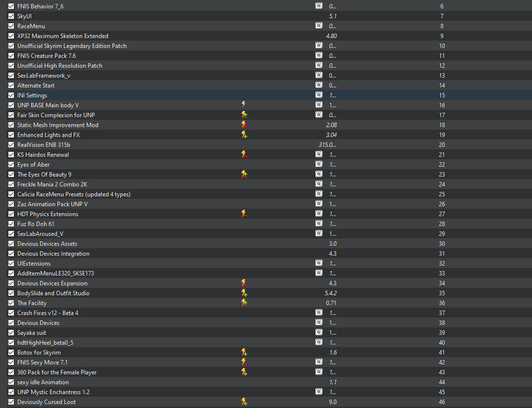
Task: Click the version date icon for FNIS Behavior 7_6
Action: tap(319, 6)
